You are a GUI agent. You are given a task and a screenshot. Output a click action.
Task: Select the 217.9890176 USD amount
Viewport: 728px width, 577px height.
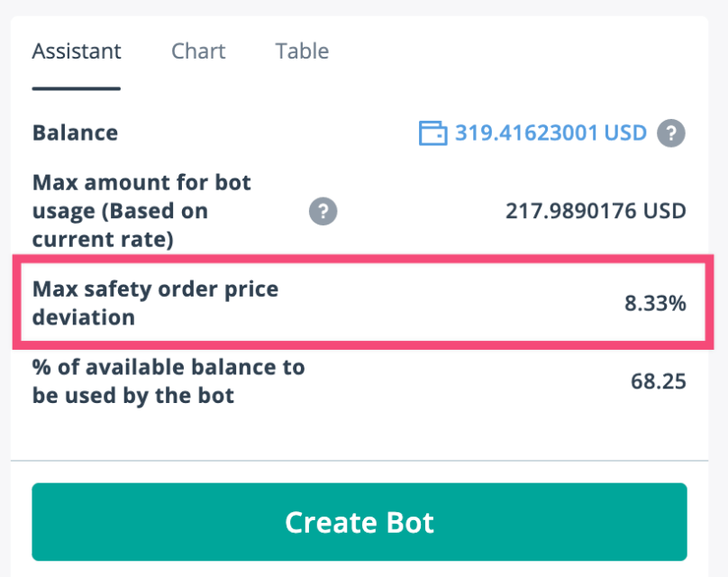tap(595, 211)
